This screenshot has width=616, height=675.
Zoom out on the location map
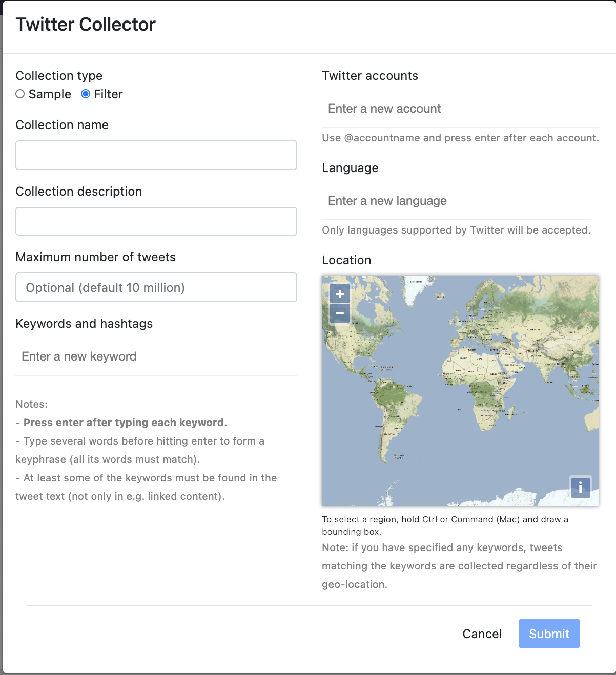(x=340, y=313)
